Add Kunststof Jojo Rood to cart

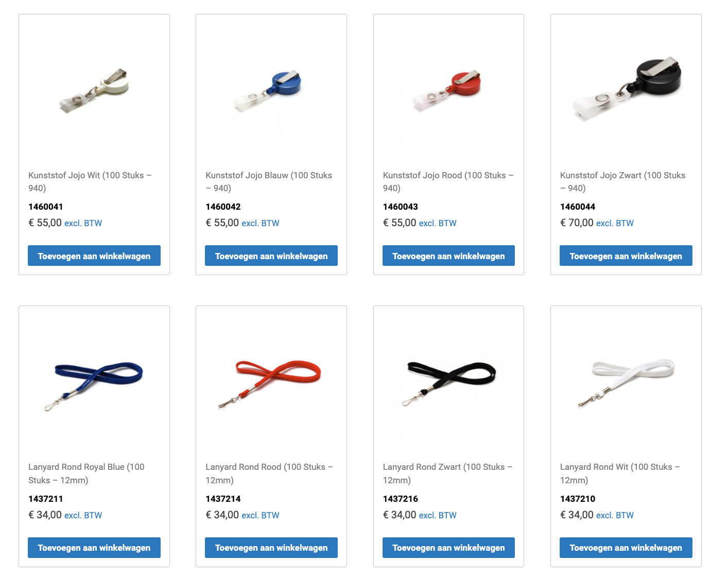point(448,256)
